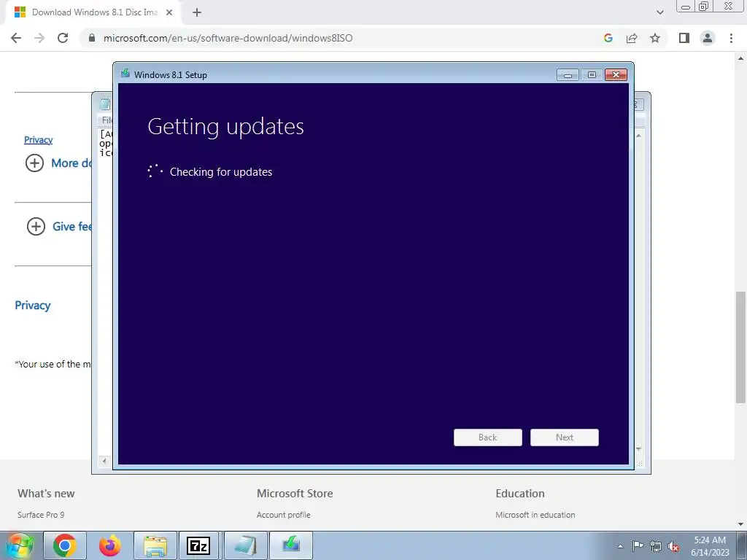Close the Download Windows 8.1 Disc Image tab
Viewport: 747px width, 560px height.
(169, 12)
